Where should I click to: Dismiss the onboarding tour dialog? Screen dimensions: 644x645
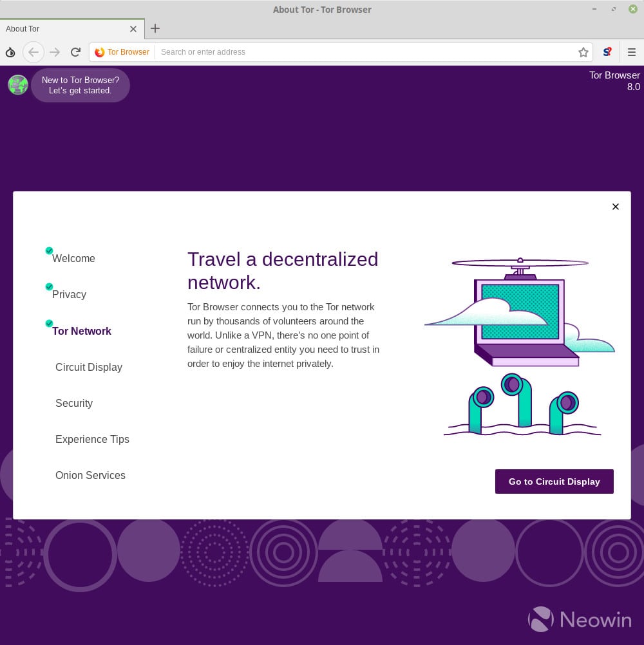pyautogui.click(x=615, y=207)
